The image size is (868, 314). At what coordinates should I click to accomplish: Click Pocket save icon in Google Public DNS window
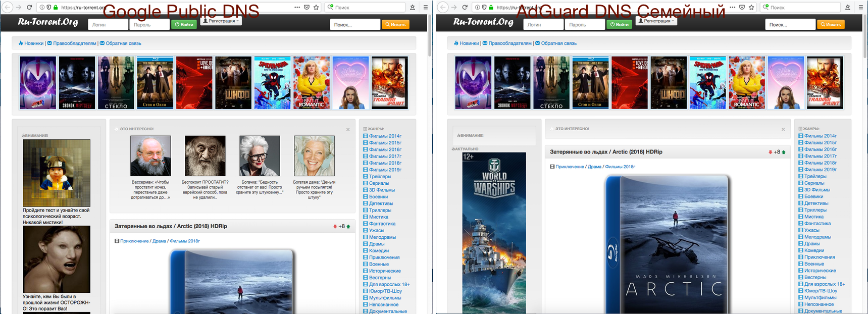pos(307,8)
